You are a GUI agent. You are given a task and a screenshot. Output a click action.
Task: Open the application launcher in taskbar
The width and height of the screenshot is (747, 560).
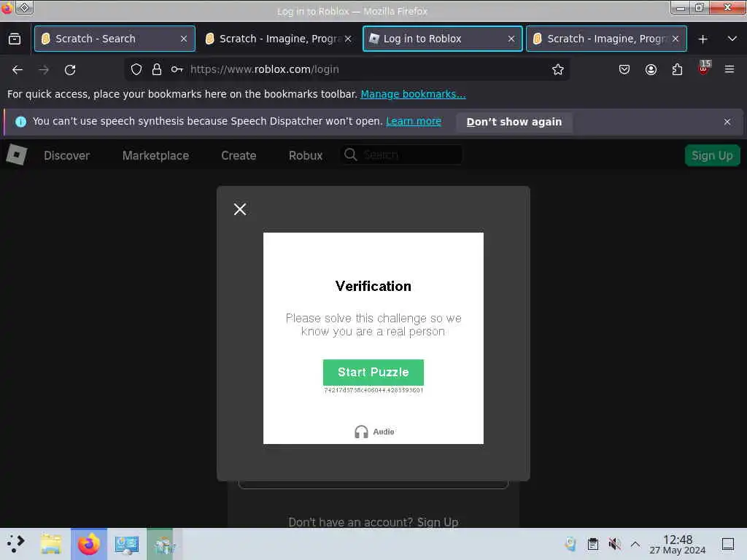(16, 543)
